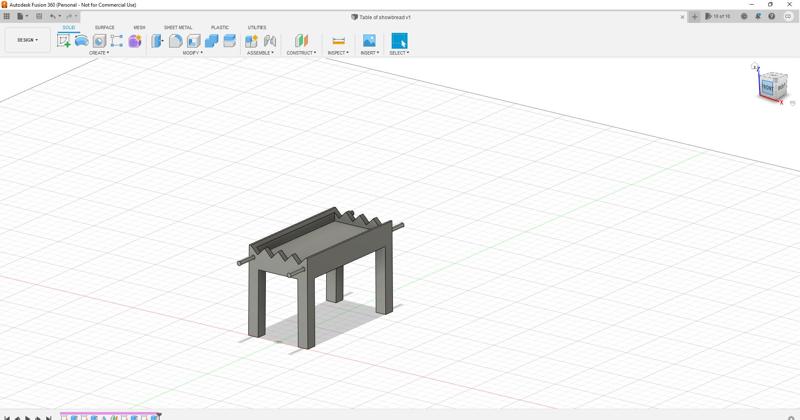Click the Measure icon above Inspect
This screenshot has height=420, width=800.
coord(338,41)
